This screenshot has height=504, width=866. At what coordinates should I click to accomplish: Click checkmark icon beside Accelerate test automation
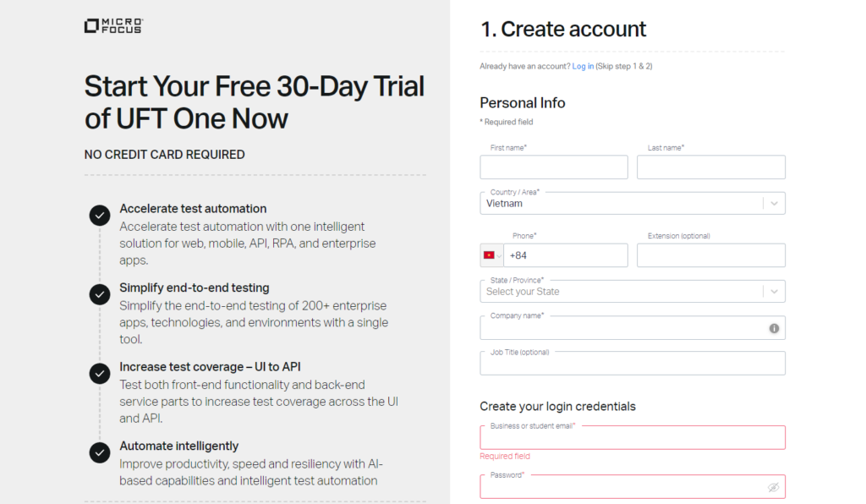point(100,216)
